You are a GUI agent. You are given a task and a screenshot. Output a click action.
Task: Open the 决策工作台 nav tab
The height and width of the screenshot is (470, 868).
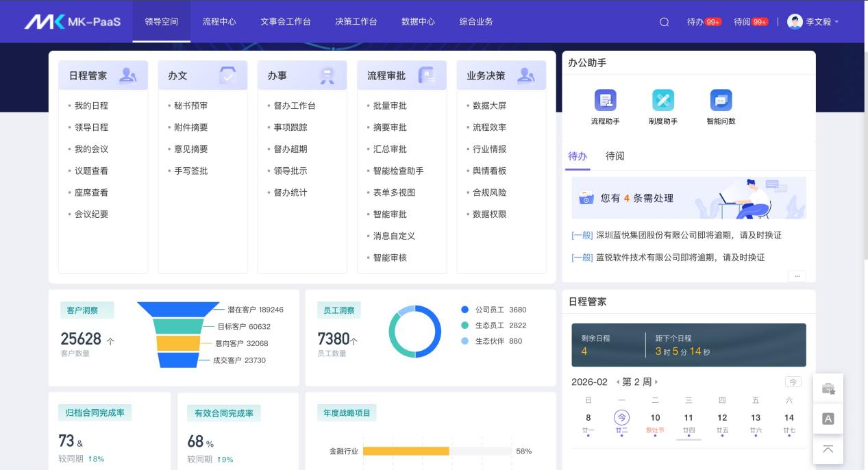pos(356,21)
